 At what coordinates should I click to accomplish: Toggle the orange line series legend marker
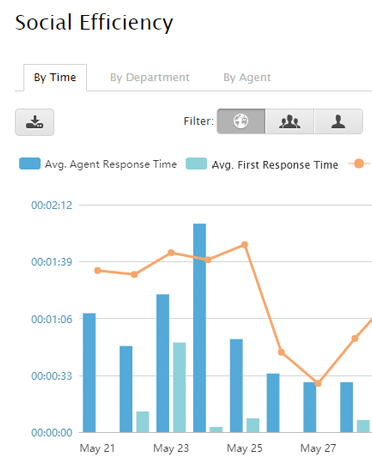click(359, 164)
